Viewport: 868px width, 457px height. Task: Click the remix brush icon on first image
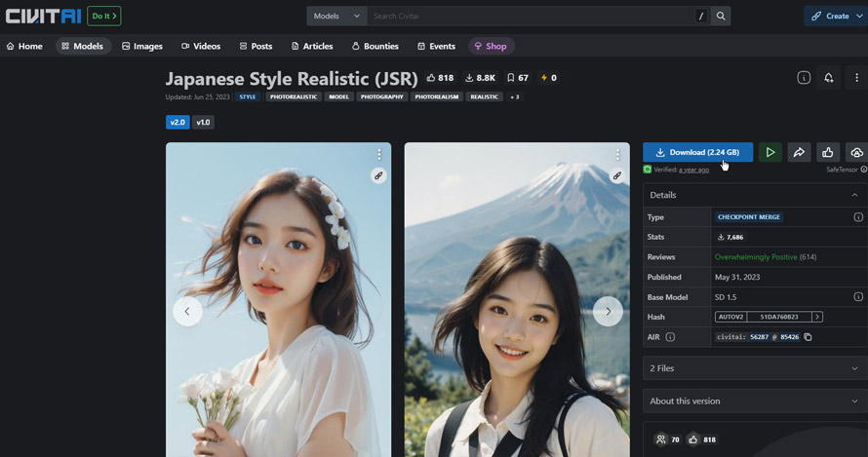378,175
